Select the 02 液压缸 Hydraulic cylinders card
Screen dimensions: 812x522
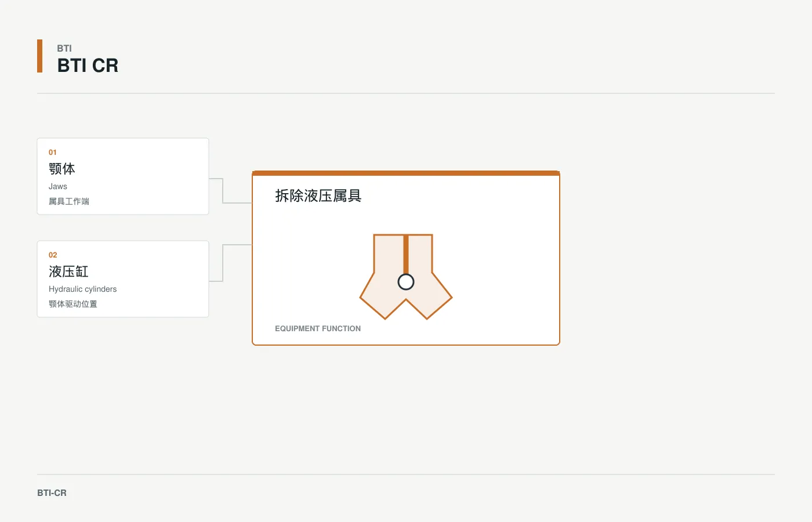(x=123, y=279)
